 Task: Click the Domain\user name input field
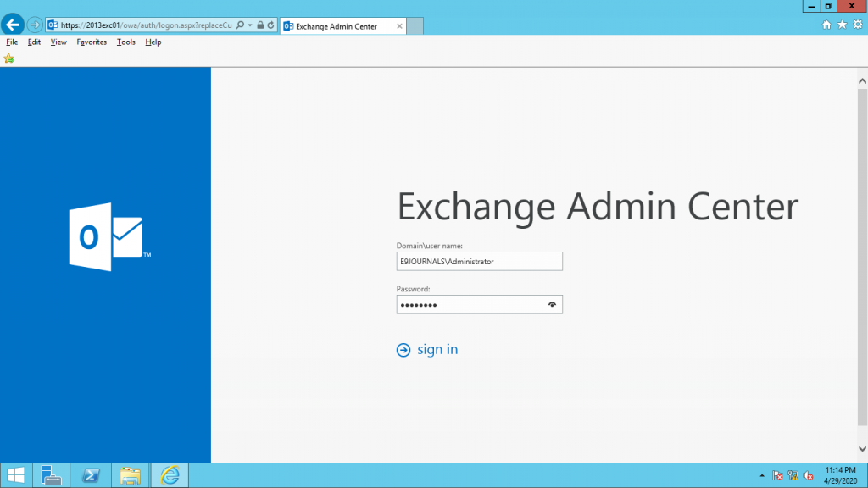coord(480,261)
